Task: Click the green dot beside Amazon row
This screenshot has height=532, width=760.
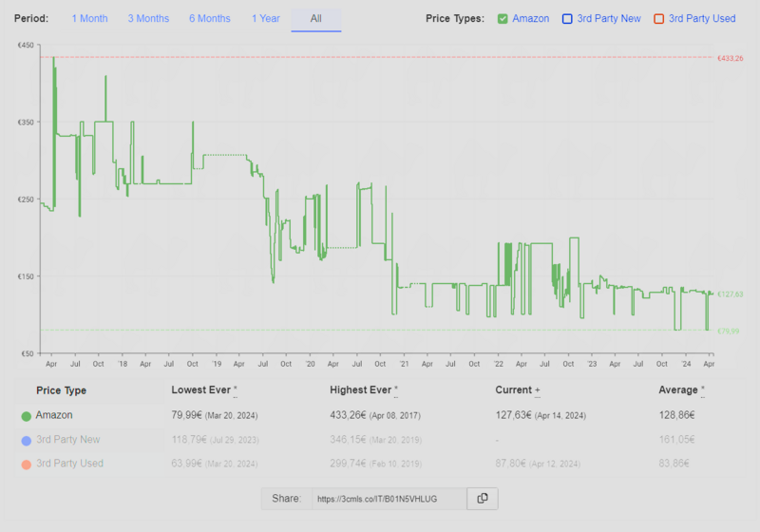Action: tap(26, 416)
